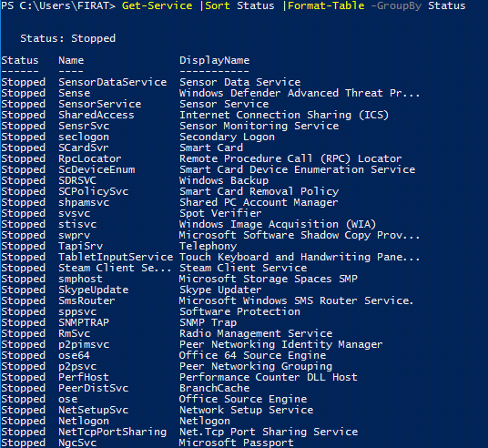
Task: Click the seclogon service name
Action: pyautogui.click(x=84, y=137)
